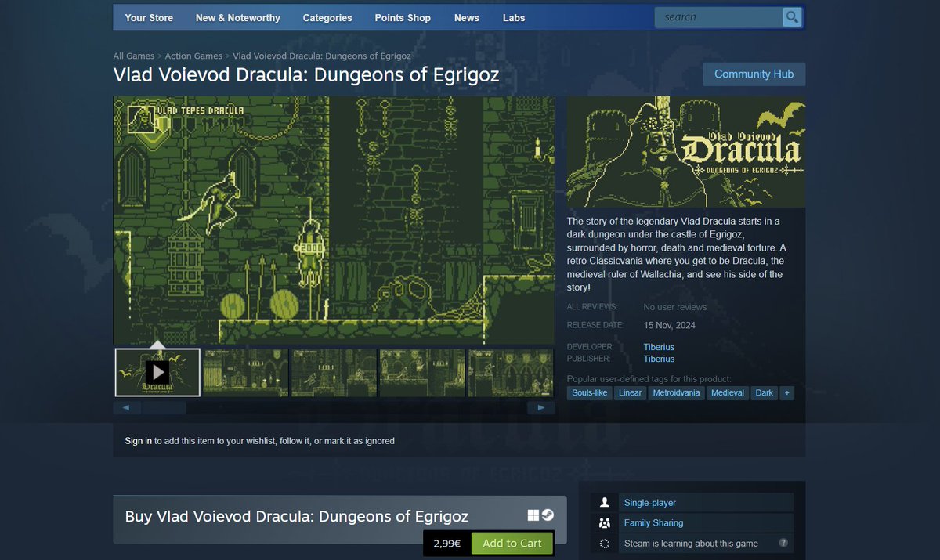Expand more tags with the + button
The image size is (940, 560).
786,392
